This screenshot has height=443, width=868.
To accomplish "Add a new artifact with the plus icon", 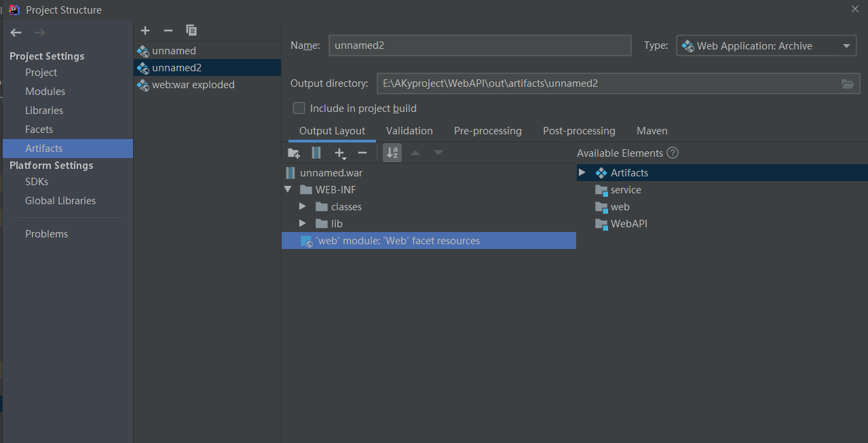I will pos(145,31).
